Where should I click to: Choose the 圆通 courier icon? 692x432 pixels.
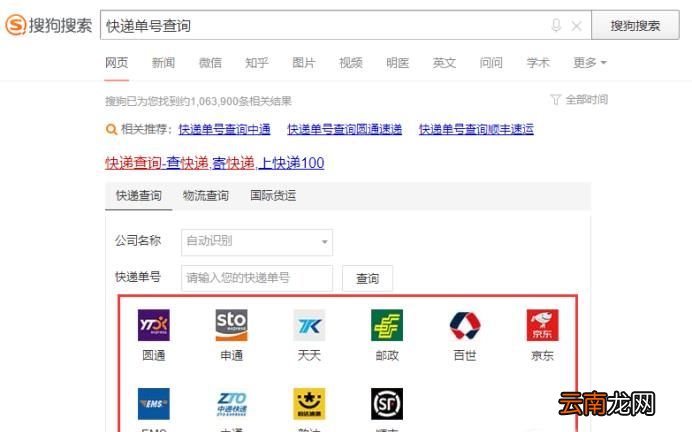[x=154, y=325]
